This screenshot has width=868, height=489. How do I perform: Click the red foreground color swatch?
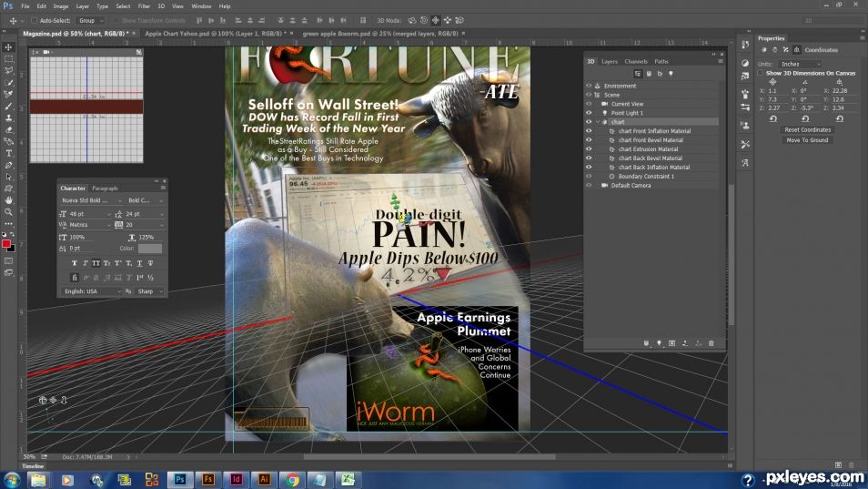[x=6, y=244]
